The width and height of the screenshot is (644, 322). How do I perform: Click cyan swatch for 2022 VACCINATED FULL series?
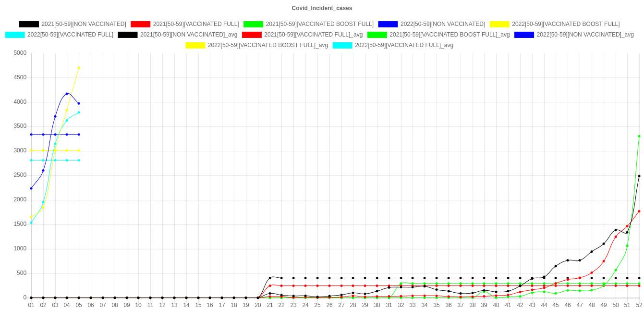[x=14, y=35]
